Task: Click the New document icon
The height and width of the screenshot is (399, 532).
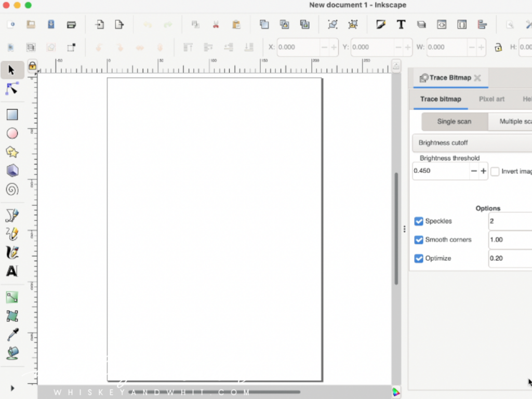Action: [11, 24]
